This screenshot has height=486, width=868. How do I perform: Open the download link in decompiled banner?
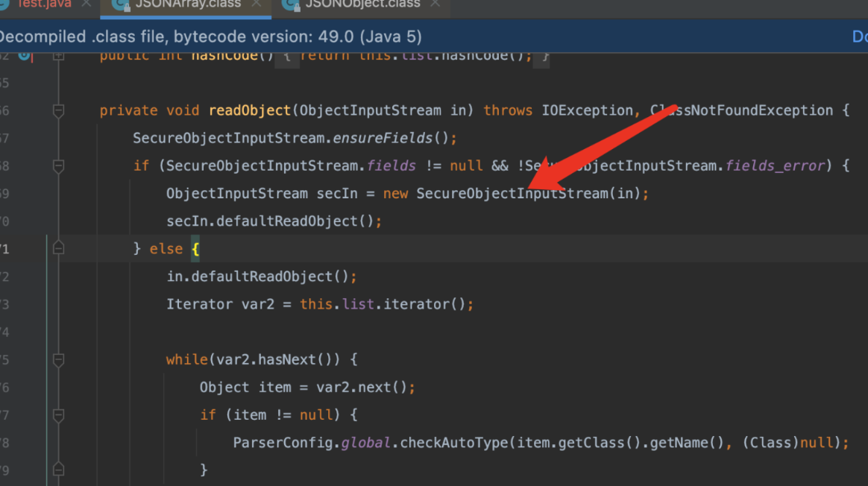click(860, 37)
